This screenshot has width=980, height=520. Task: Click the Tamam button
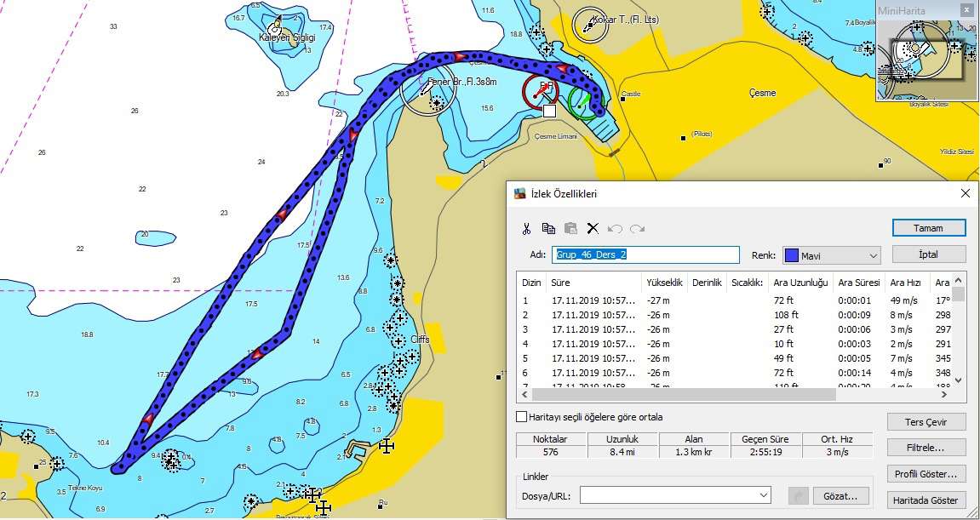tap(929, 228)
